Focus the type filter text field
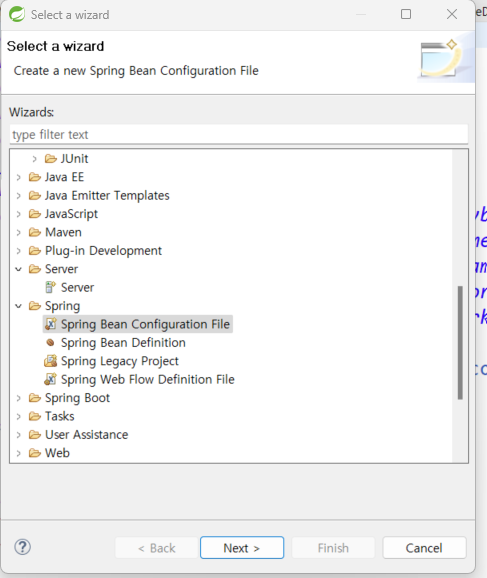Screen dimensions: 487x578 [x=239, y=135]
